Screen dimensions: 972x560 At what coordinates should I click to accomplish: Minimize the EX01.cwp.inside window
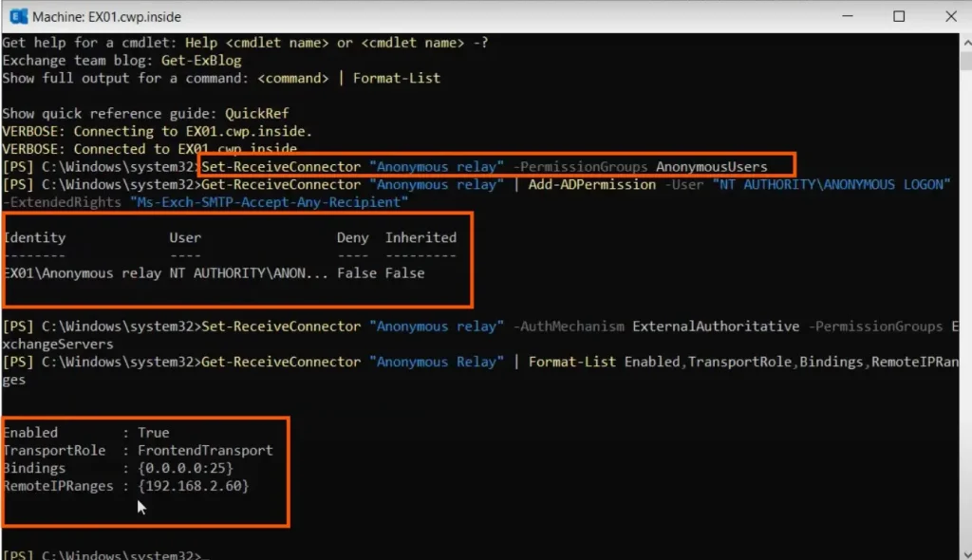click(x=848, y=16)
